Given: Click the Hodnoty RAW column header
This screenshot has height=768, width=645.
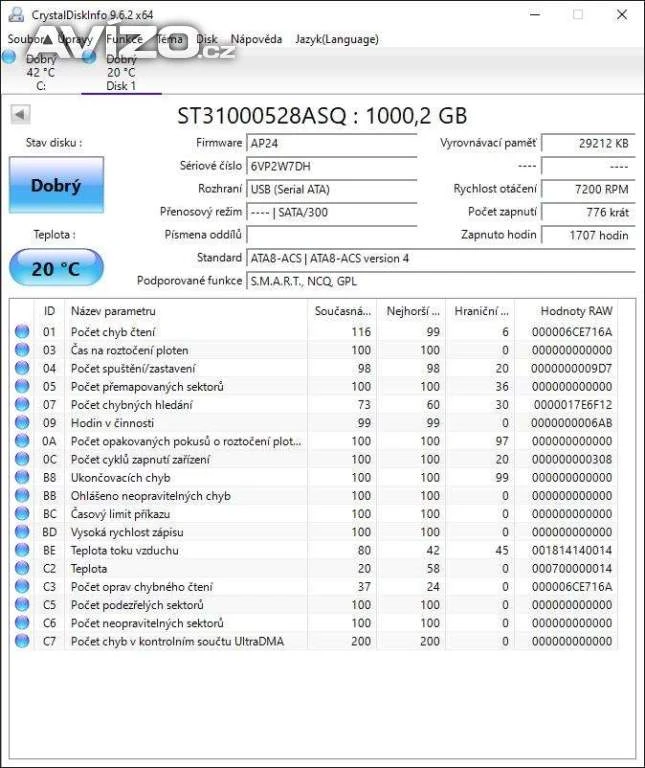Looking at the screenshot, I should 567,311.
